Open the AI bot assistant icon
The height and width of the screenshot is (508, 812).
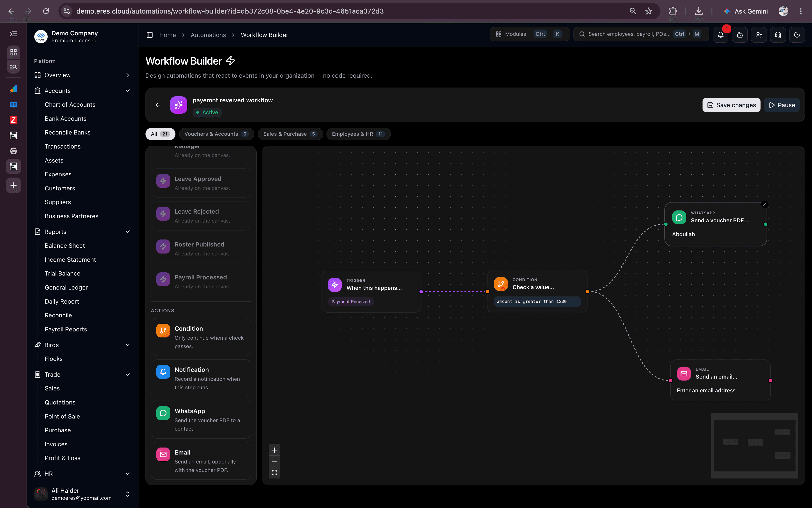[739, 35]
